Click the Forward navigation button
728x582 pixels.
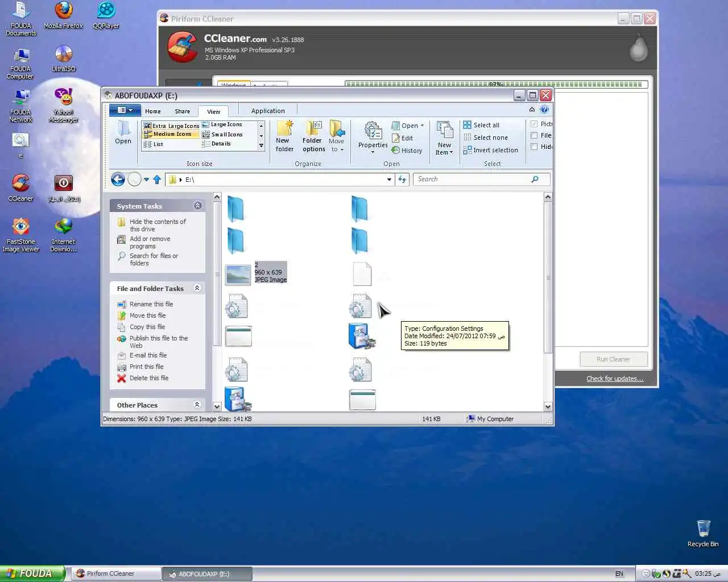pyautogui.click(x=134, y=180)
